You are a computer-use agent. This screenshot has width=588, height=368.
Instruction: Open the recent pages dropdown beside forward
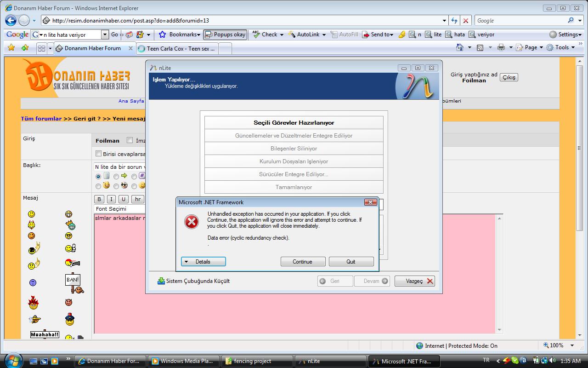[34, 21]
